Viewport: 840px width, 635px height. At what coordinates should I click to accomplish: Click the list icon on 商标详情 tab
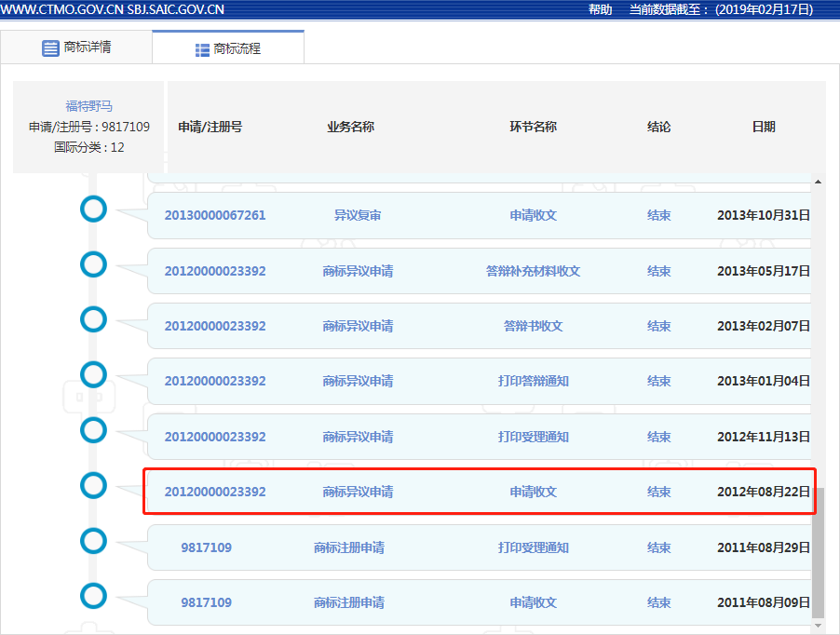[50, 47]
